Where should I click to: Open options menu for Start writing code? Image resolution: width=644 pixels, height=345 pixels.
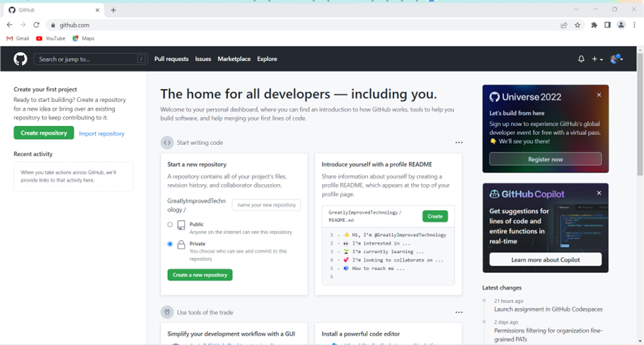(x=459, y=143)
